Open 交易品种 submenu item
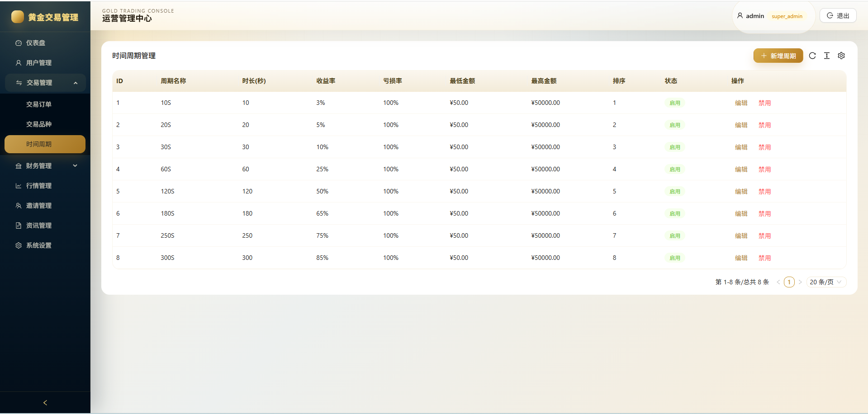Screen dimensions: 868x414 tap(45, 124)
